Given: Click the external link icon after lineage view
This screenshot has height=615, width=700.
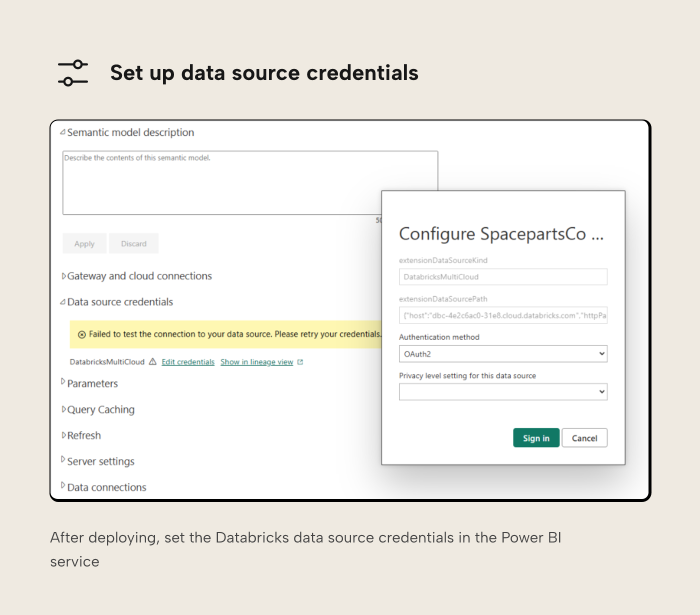Looking at the screenshot, I should pos(300,362).
